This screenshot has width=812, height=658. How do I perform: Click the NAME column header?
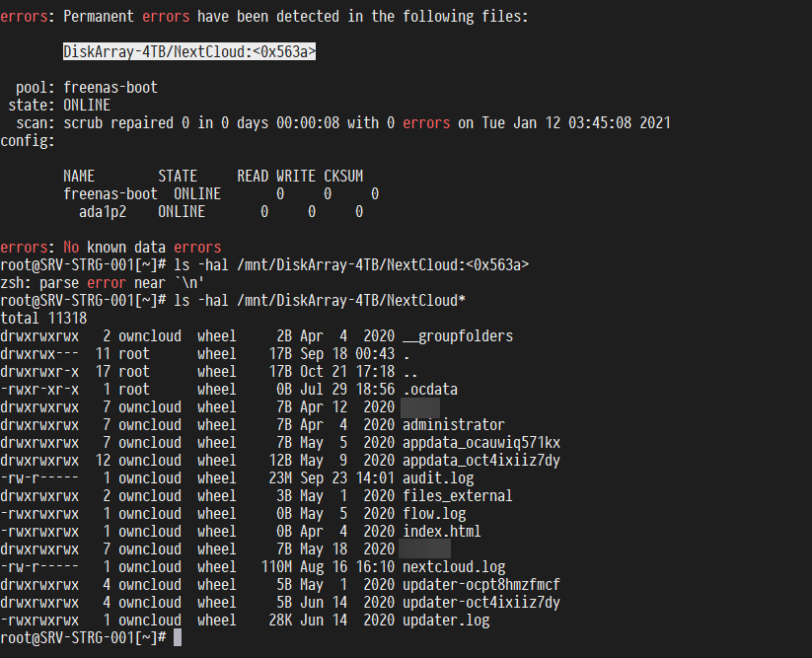(79, 176)
